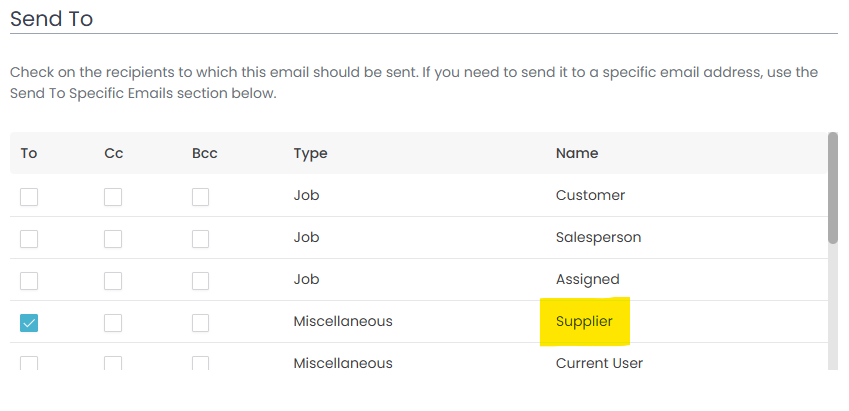This screenshot has width=849, height=411.
Task: Click the To column header
Action: [x=29, y=154]
